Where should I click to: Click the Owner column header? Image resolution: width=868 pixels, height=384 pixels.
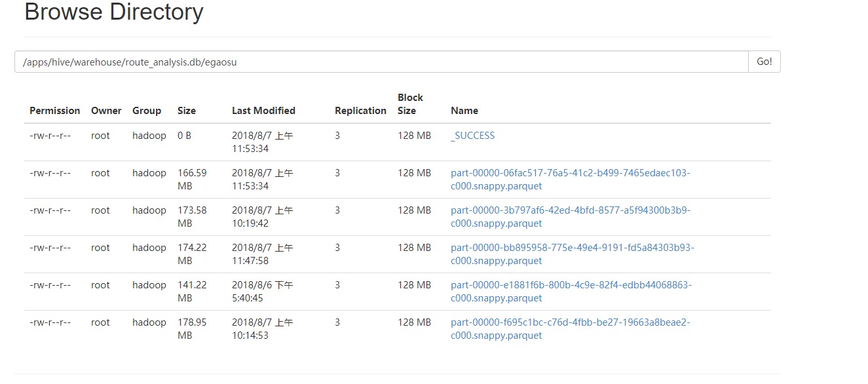pos(106,111)
